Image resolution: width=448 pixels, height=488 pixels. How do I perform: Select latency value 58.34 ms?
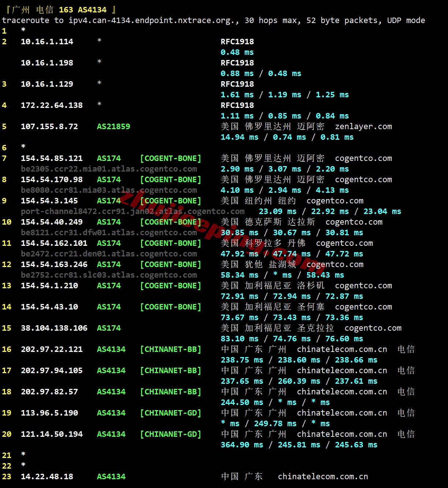click(239, 275)
